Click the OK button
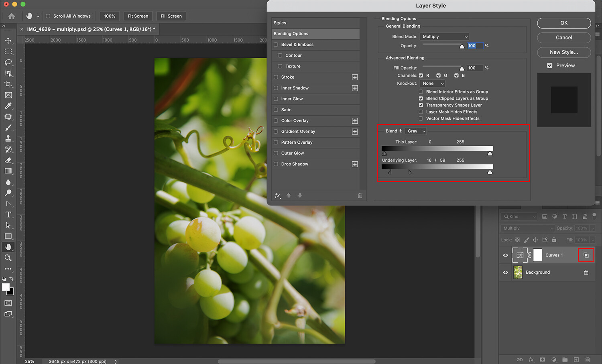This screenshot has height=364, width=602. pyautogui.click(x=564, y=23)
